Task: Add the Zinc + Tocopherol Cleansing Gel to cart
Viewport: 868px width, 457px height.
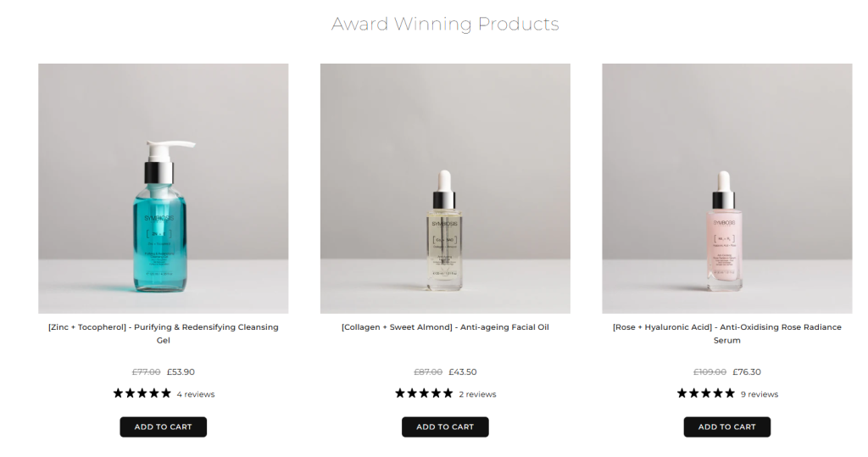Action: click(164, 427)
